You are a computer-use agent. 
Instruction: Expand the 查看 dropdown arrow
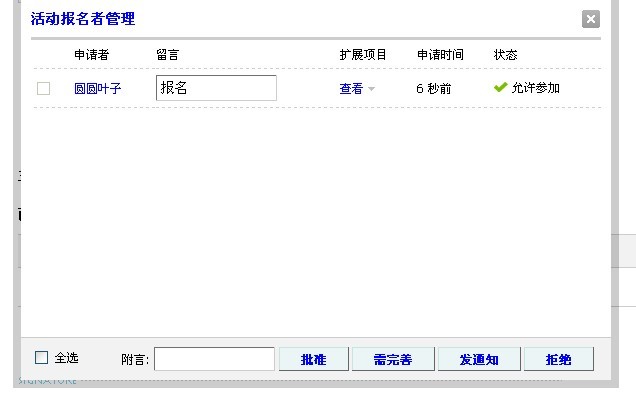[371, 89]
